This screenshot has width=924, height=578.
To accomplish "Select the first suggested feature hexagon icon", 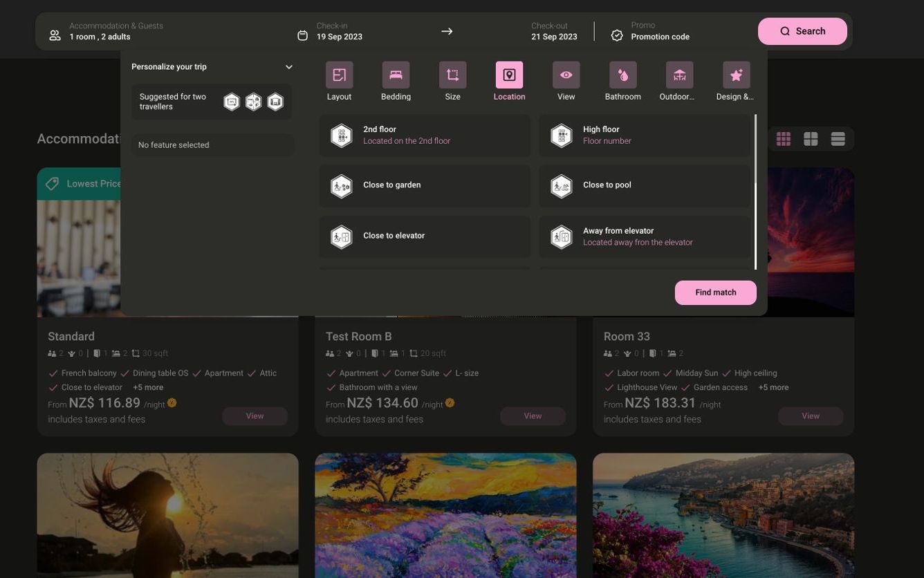I will click(x=232, y=102).
